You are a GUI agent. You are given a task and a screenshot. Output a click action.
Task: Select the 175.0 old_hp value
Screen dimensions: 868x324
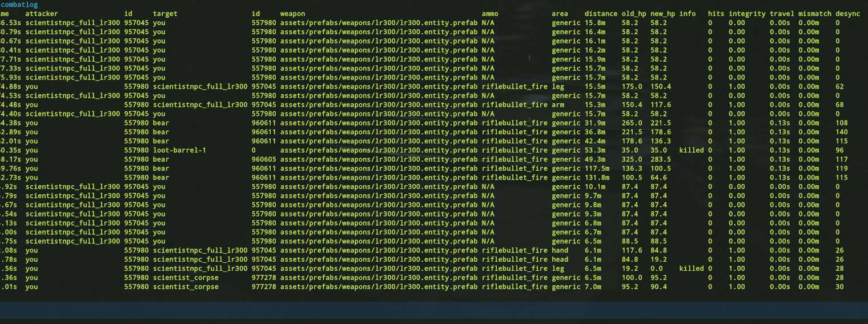pos(632,86)
